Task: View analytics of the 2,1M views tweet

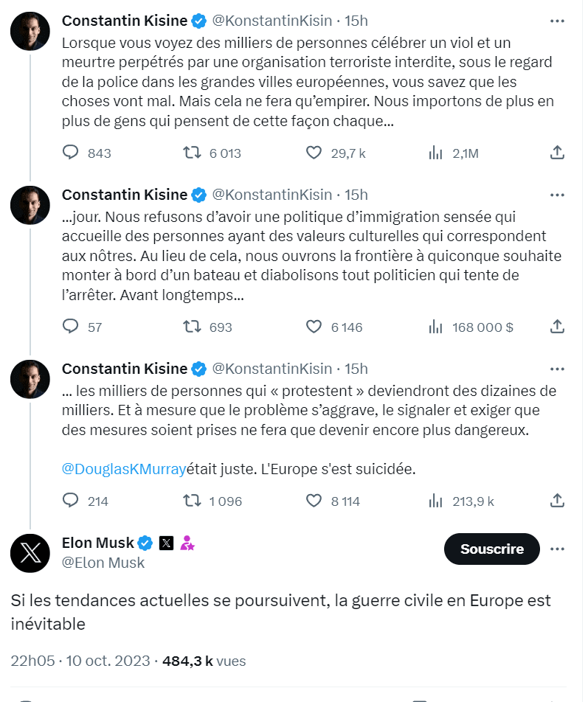Action: click(435, 153)
